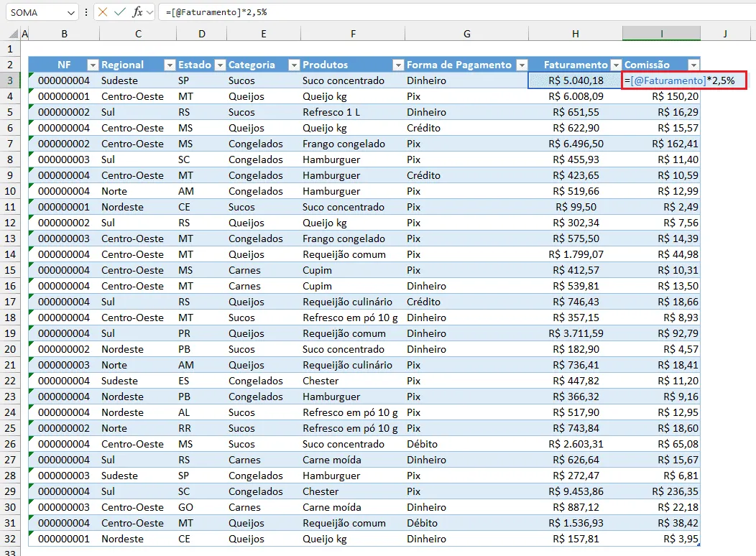Select column H header
This screenshot has height=556, width=756.
(x=575, y=34)
